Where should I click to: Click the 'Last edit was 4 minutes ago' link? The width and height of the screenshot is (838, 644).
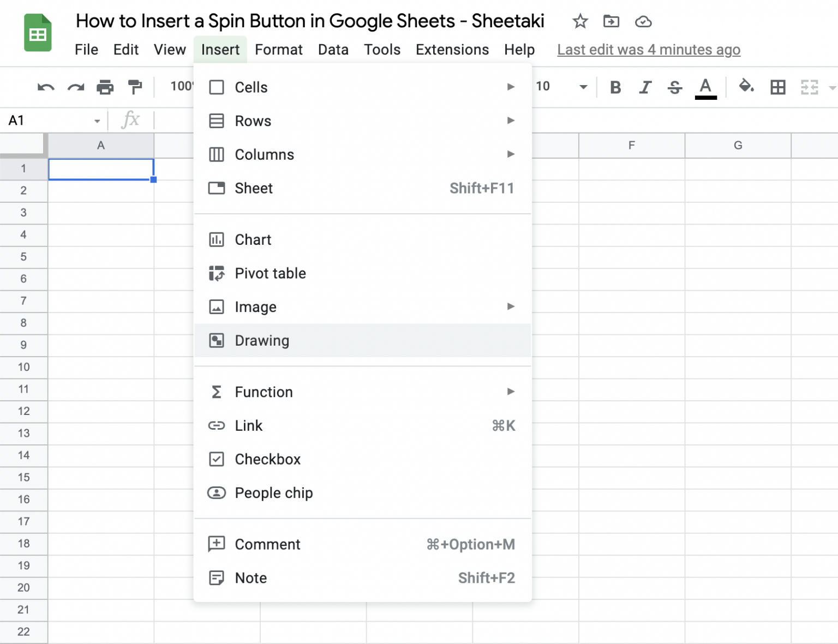pos(648,49)
